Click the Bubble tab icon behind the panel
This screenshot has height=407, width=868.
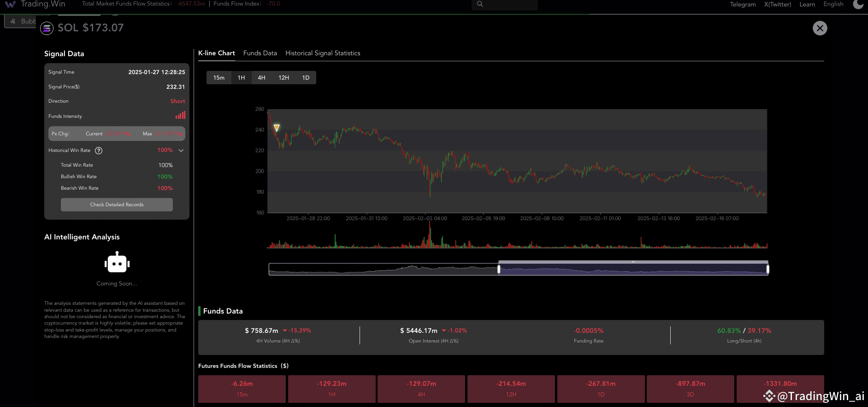tap(13, 21)
